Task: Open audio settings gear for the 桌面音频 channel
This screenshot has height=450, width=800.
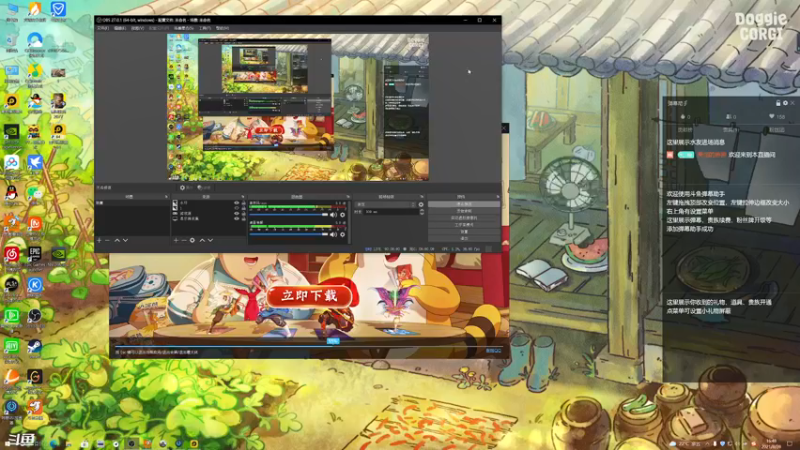Action: coord(343,235)
